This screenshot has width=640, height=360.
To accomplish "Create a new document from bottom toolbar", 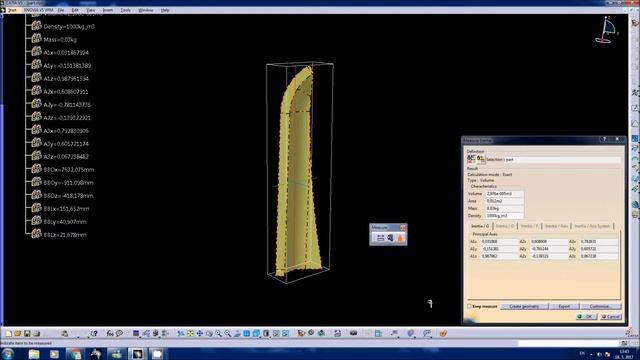I will pos(9,333).
